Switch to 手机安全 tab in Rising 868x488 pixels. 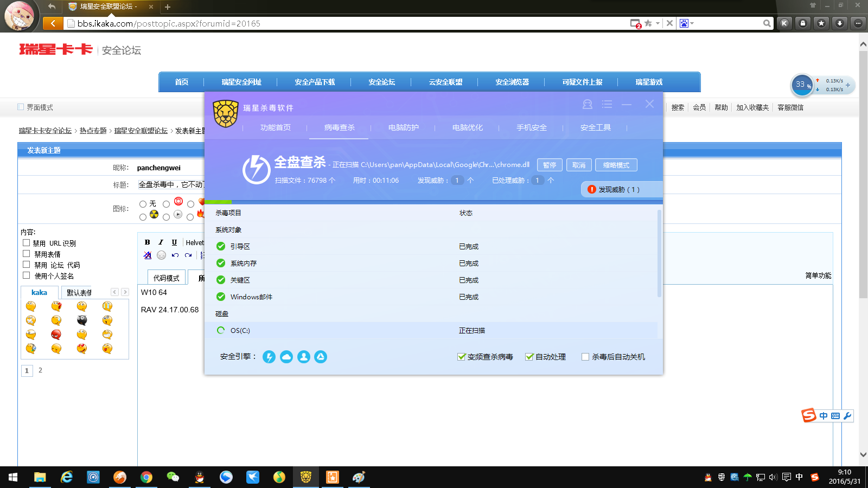point(532,127)
